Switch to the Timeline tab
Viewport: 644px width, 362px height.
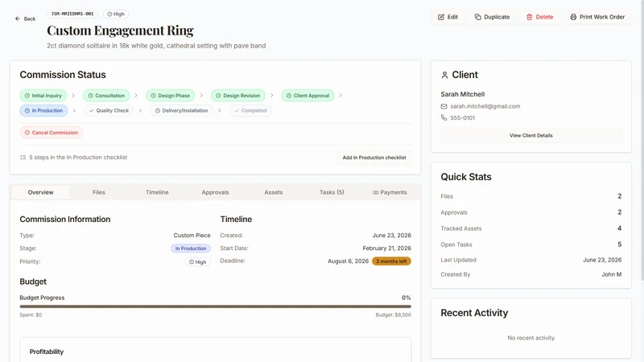[157, 192]
